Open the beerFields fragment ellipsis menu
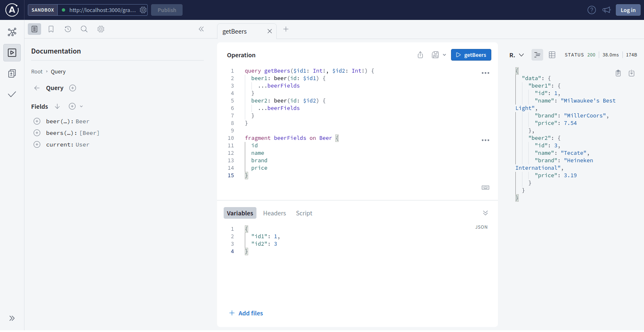 pos(485,140)
